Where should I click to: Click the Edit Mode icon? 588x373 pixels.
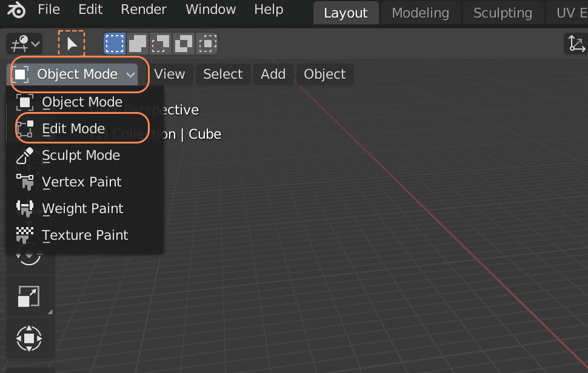(x=25, y=128)
